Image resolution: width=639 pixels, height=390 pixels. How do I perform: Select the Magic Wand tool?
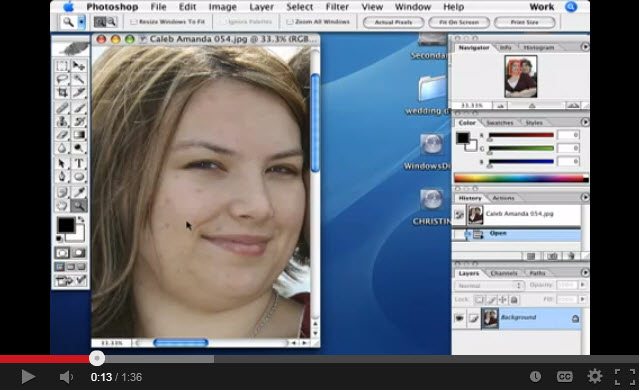pyautogui.click(x=79, y=79)
